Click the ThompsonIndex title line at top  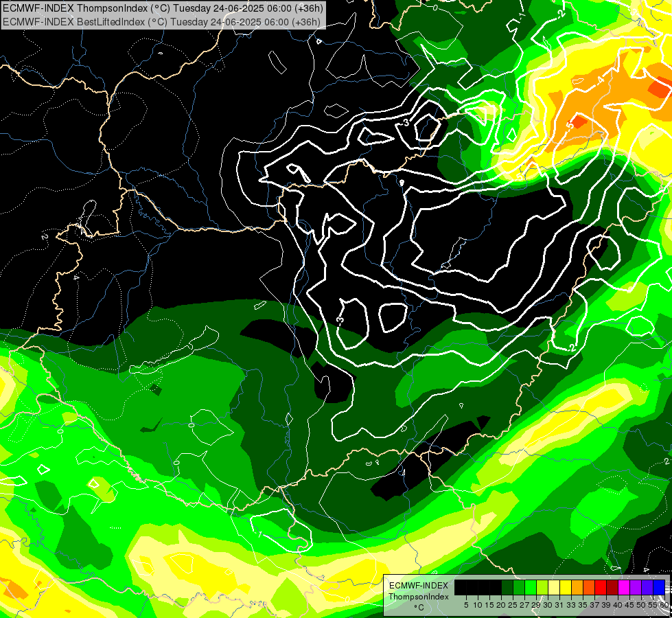tap(163, 8)
